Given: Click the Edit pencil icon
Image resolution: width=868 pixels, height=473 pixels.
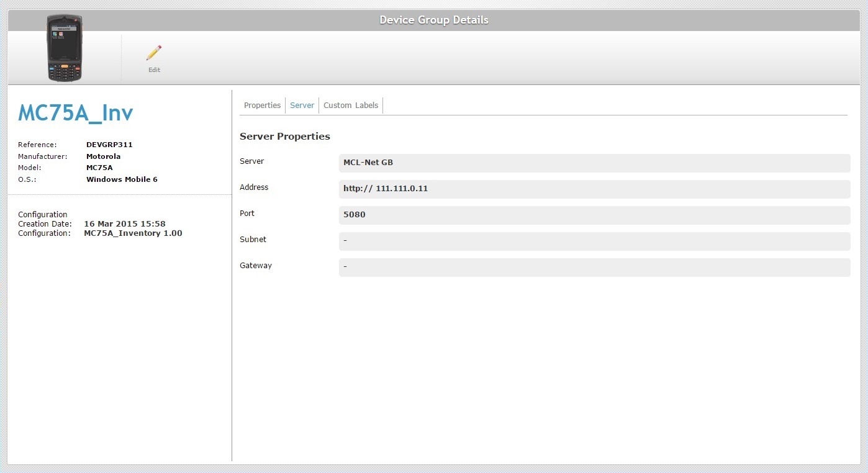Looking at the screenshot, I should tap(154, 53).
